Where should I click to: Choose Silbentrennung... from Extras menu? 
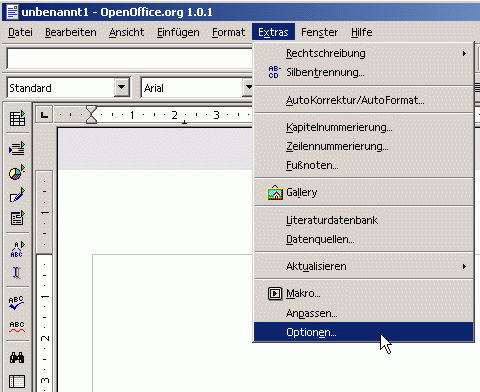(x=364, y=72)
